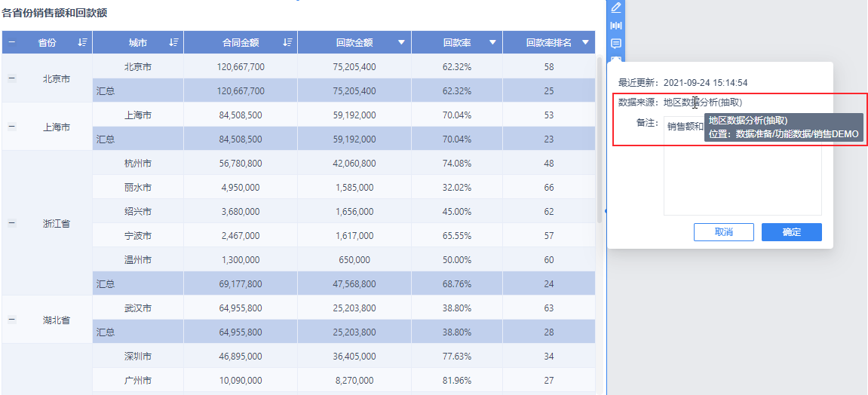The width and height of the screenshot is (868, 395).
Task: Collapse the 北京市 province group
Action: click(x=12, y=78)
